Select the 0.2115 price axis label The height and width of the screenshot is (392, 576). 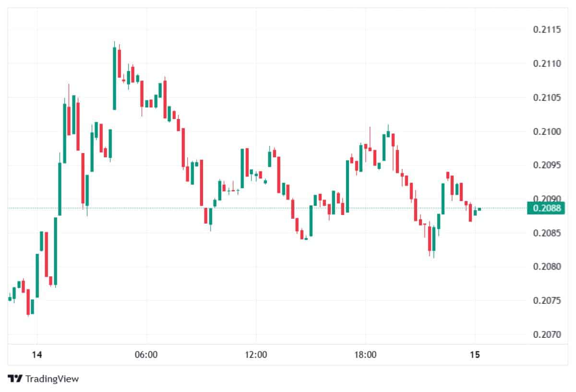pyautogui.click(x=547, y=30)
